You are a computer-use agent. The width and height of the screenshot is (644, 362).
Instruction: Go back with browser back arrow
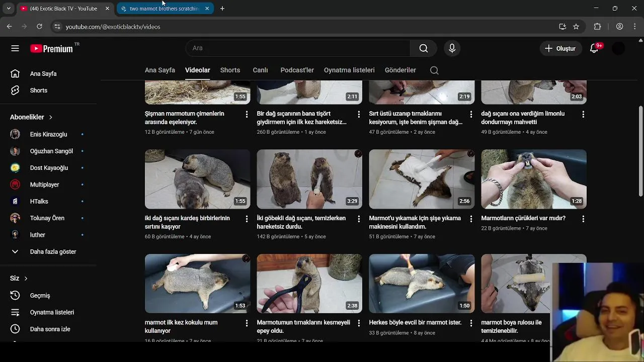(x=9, y=27)
